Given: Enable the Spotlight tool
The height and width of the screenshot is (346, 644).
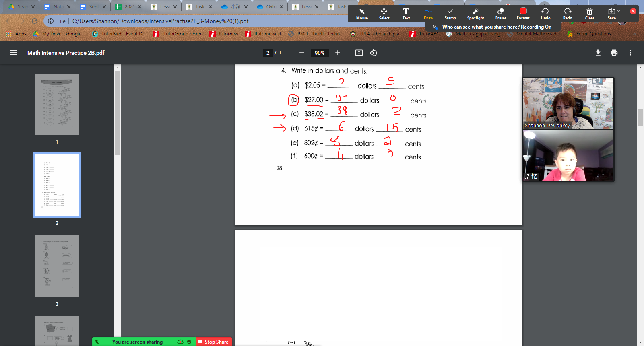Looking at the screenshot, I should click(x=475, y=14).
